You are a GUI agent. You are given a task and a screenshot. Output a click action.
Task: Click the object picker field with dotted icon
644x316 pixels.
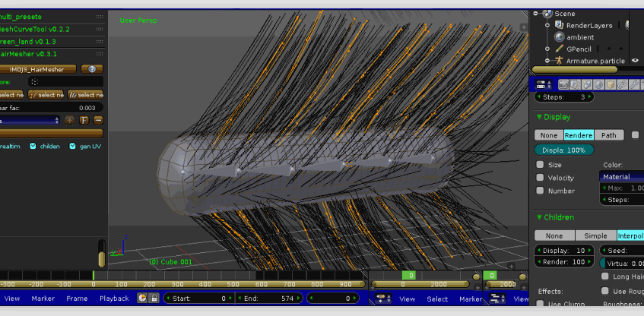click(65, 82)
